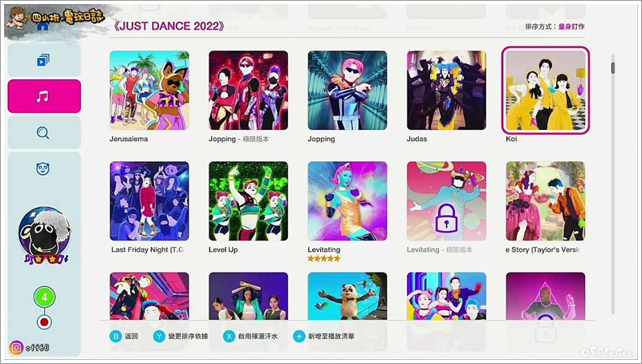Open the Last Friday Night song
This screenshot has width=642, height=364.
click(149, 200)
